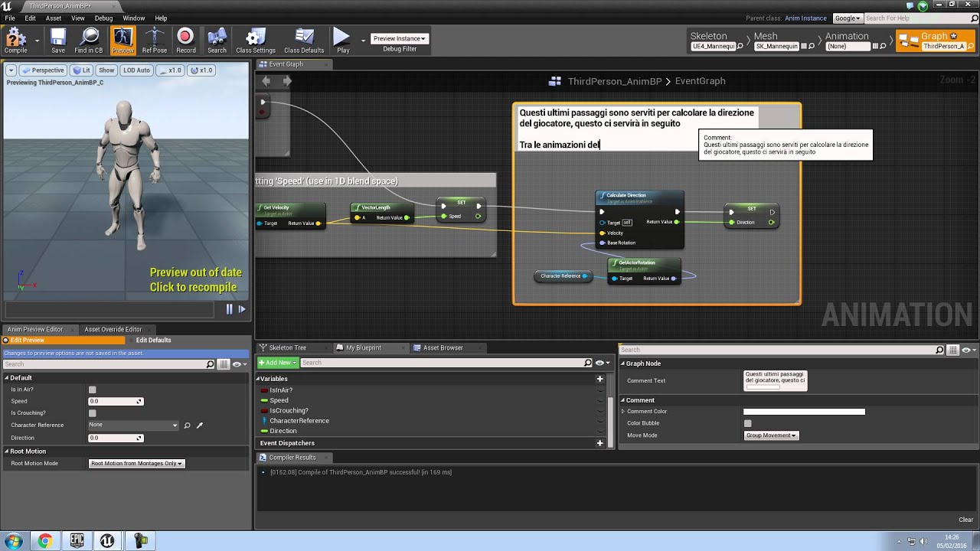Open the blueprint Search tool
The height and width of the screenshot is (551, 980).
pos(217,41)
